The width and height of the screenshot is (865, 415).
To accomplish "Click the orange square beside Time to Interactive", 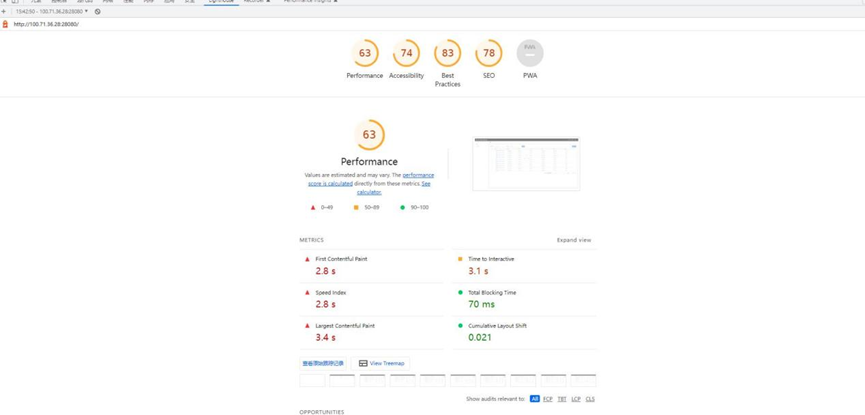I will click(x=460, y=259).
